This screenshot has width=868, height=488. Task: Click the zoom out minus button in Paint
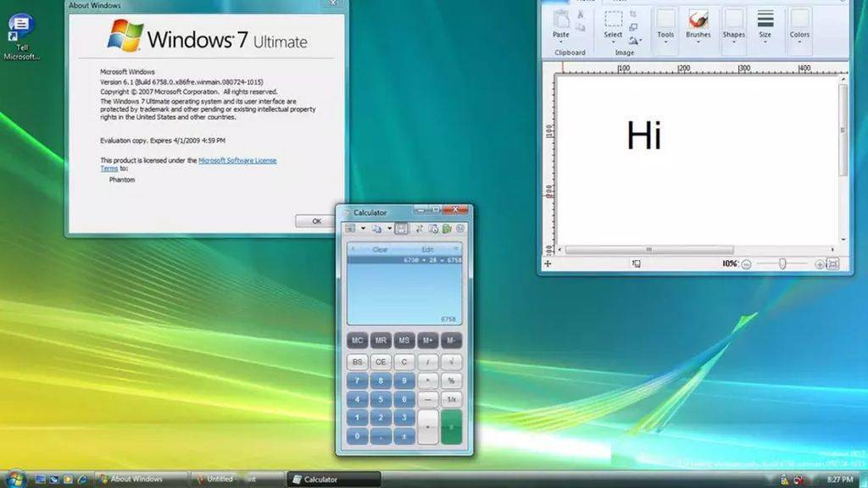click(746, 264)
